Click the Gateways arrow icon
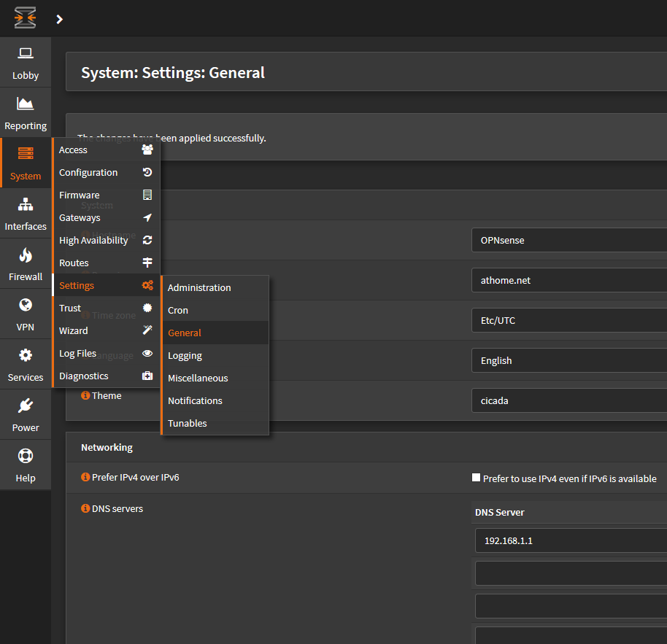 147,217
